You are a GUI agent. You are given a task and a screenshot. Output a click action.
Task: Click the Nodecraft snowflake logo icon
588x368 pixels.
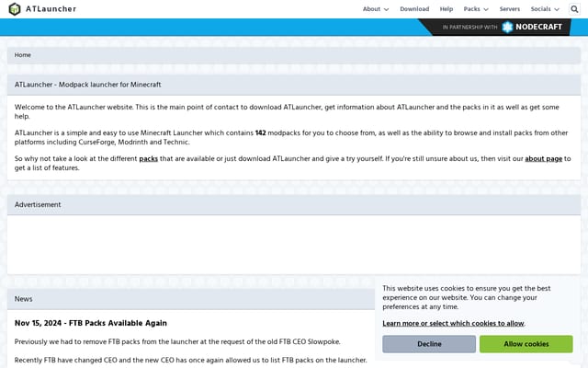point(507,27)
